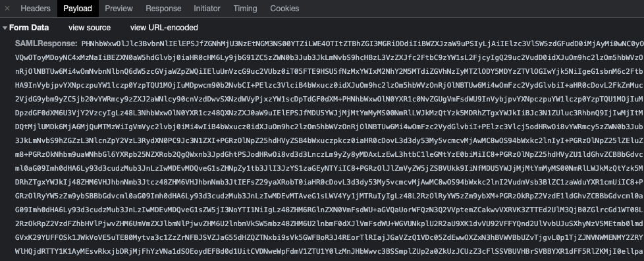This screenshot has height=261, width=644.
Task: Close the request details panel
Action: [7, 8]
